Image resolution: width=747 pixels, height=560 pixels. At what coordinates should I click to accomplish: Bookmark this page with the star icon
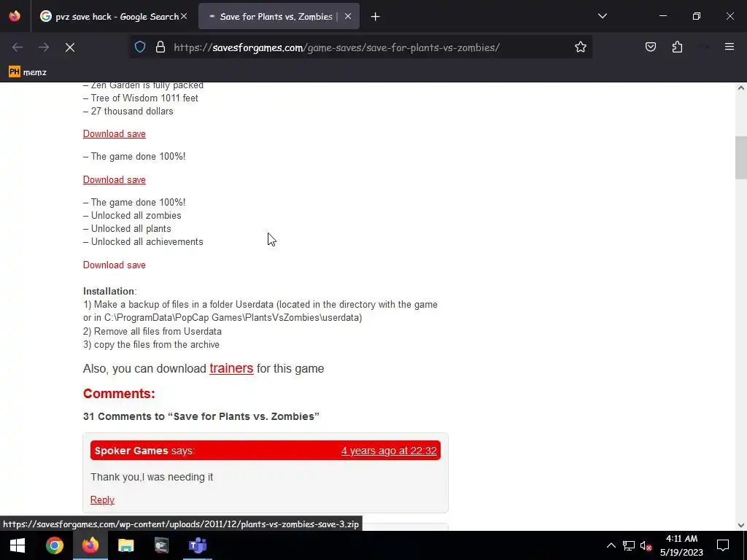pos(580,47)
